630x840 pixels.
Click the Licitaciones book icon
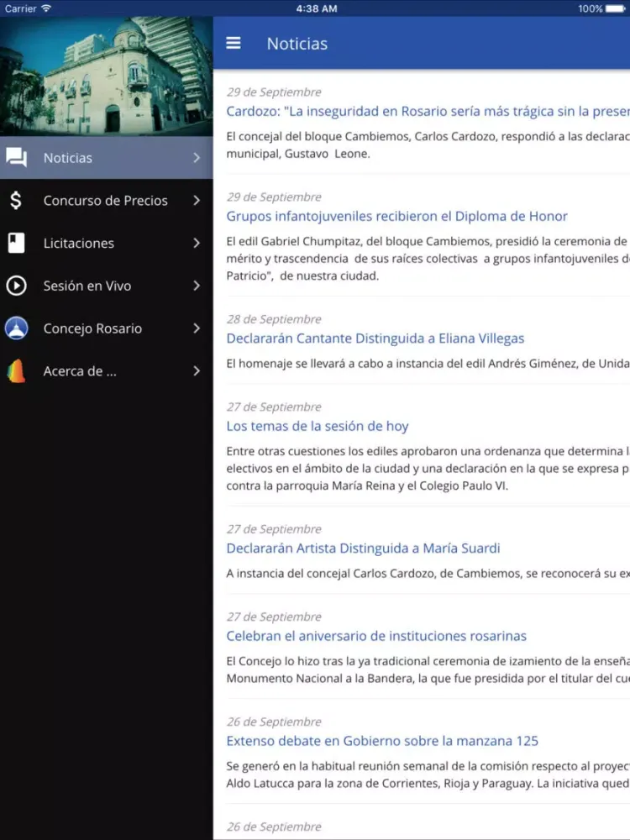click(16, 243)
